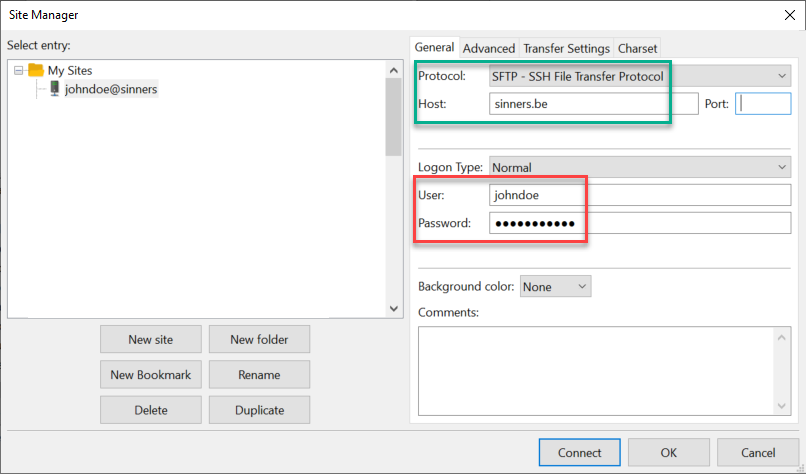
Task: Click the OK button
Action: click(669, 453)
